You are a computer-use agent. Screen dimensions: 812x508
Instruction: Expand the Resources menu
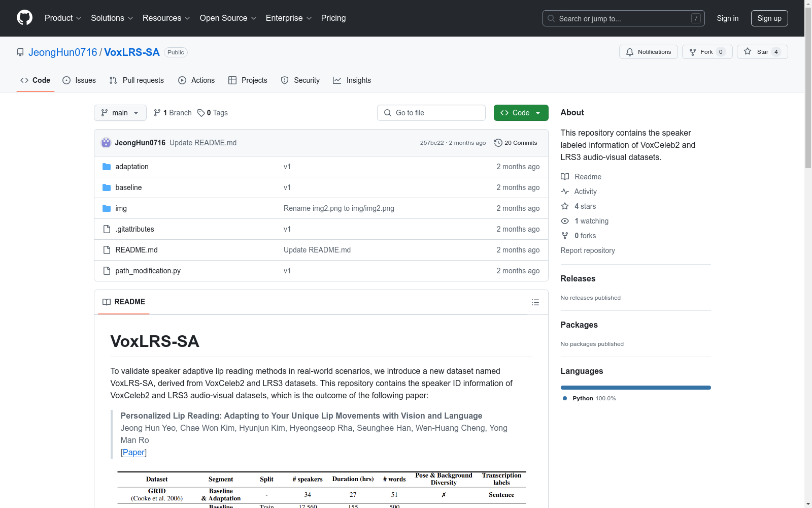coord(166,18)
